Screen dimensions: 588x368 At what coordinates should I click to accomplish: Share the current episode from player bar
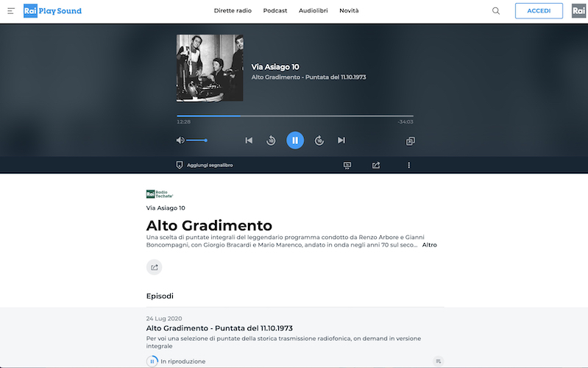[x=376, y=166]
